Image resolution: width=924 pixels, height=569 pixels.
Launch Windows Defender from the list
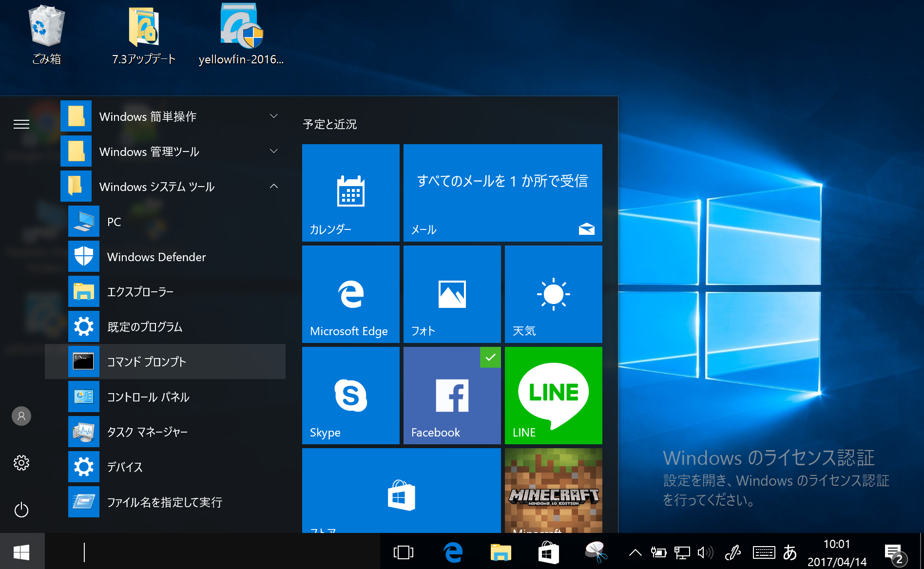click(x=176, y=257)
